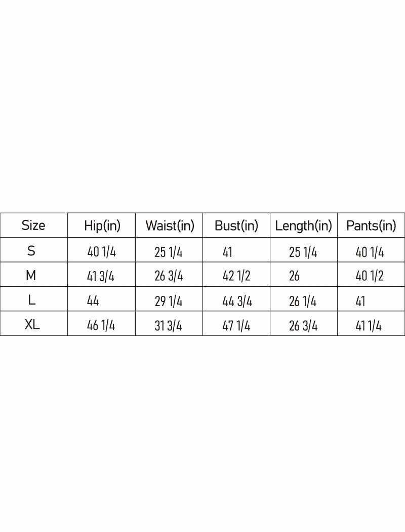Click the Length(in) column header
405x532 pixels.
coord(303,226)
